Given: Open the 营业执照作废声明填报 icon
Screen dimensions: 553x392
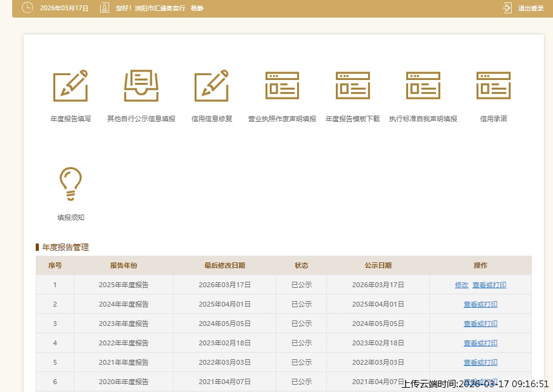Looking at the screenshot, I should point(282,85).
